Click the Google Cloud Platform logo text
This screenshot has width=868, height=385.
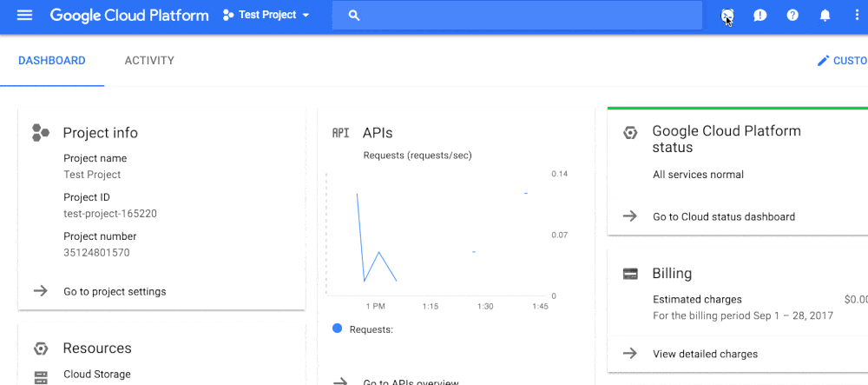click(x=129, y=15)
